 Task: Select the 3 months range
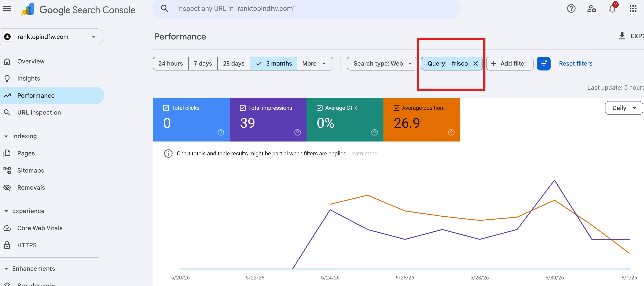[x=273, y=64]
